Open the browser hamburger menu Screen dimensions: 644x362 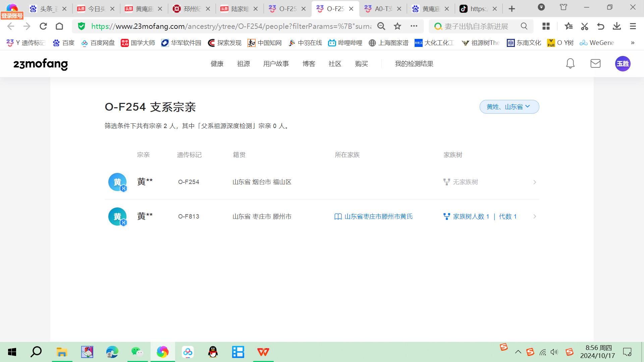[633, 26]
